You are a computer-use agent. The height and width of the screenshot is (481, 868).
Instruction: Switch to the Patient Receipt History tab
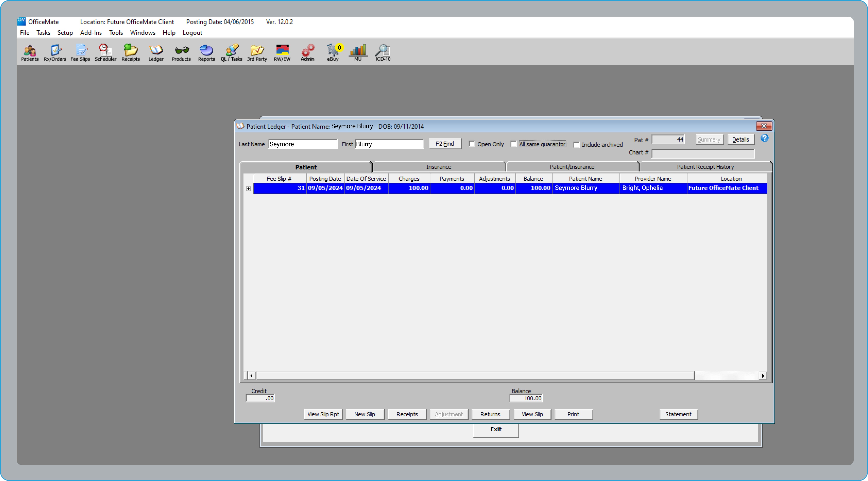click(705, 167)
